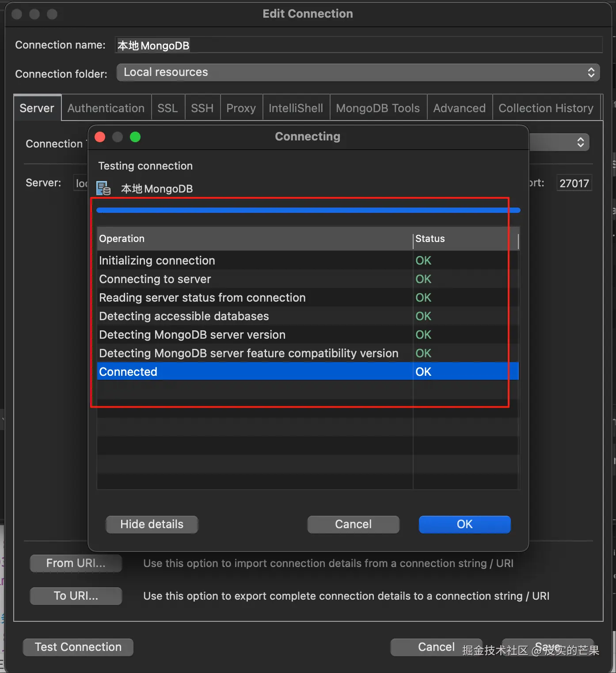
Task: Click the MongoDB connection icon beside 本地MongoDB
Action: click(x=103, y=189)
